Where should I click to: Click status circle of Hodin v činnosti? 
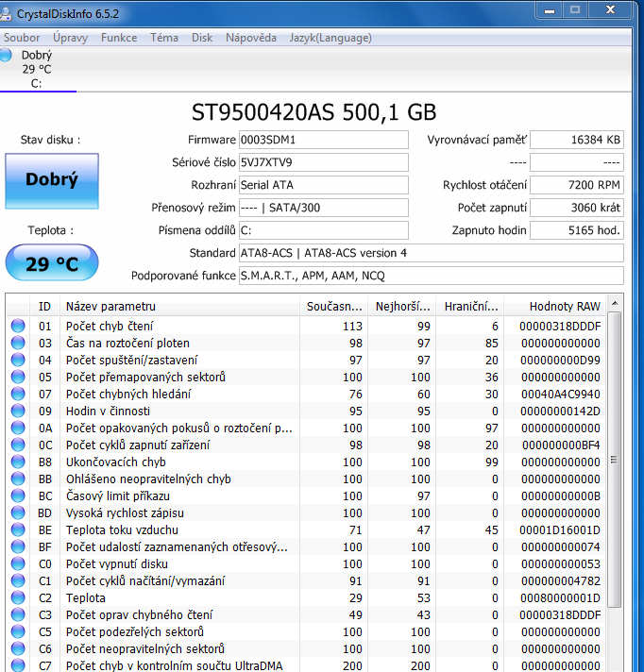(18, 411)
